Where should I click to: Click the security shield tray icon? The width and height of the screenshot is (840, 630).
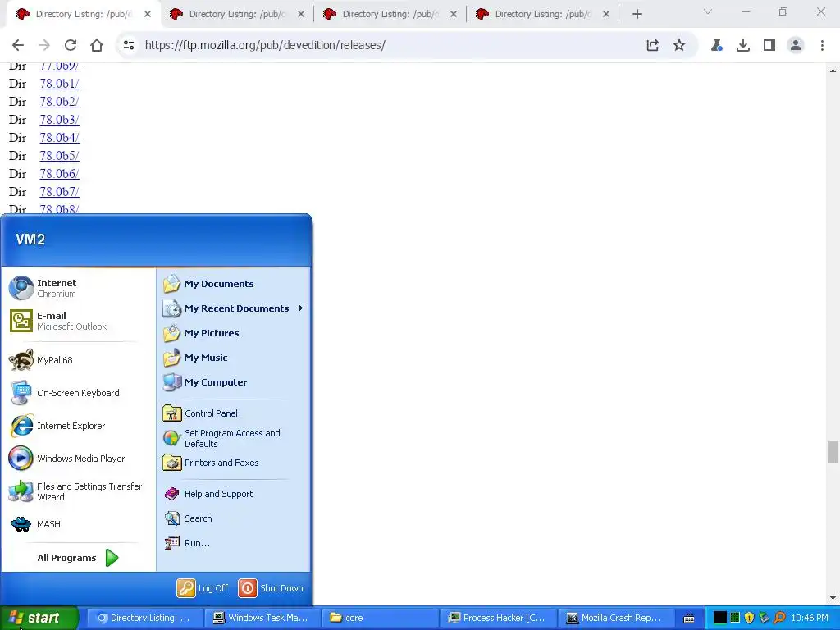[x=750, y=618]
